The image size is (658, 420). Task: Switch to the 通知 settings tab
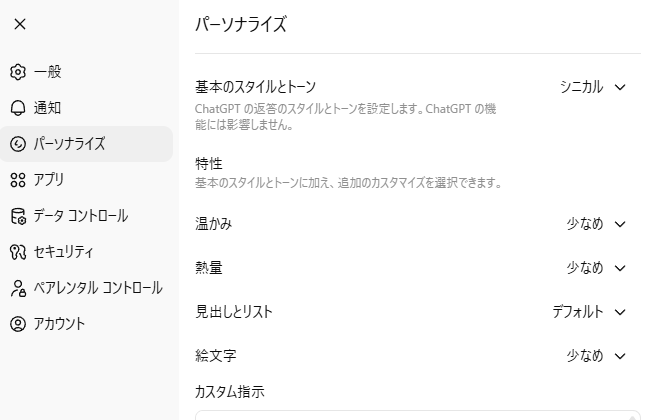pyautogui.click(x=48, y=108)
